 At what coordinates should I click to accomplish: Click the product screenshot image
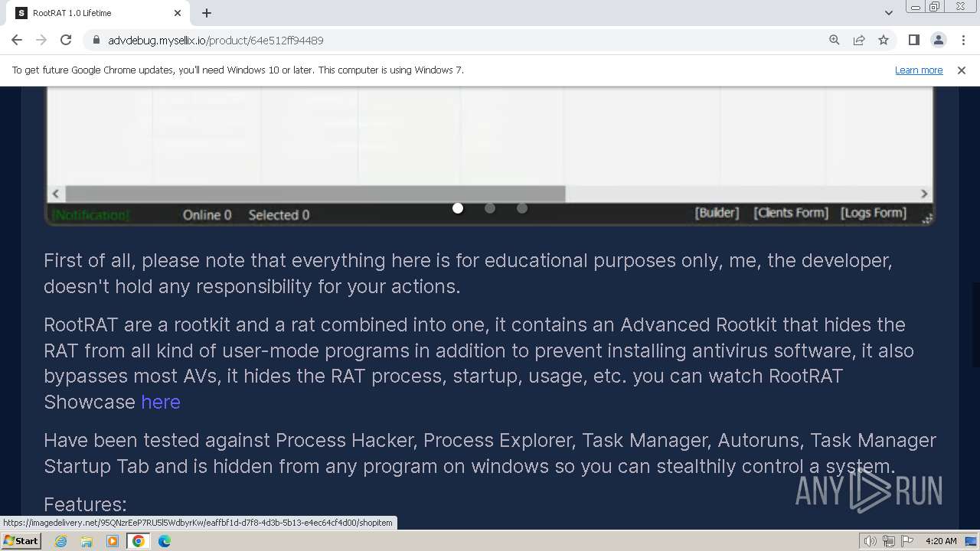[x=490, y=156]
